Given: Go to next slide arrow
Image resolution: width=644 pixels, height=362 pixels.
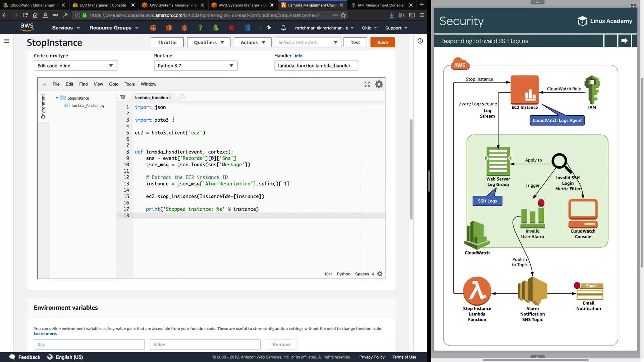Looking at the screenshot, I should tap(624, 41).
